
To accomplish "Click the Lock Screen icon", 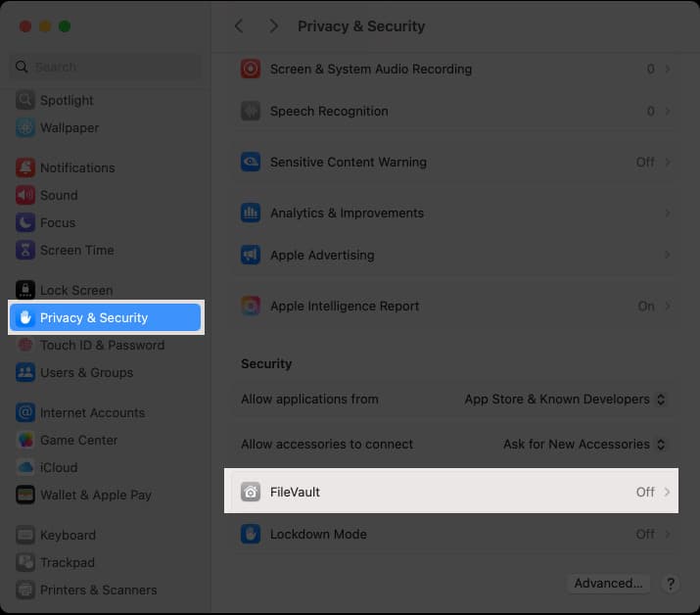I will pos(25,290).
